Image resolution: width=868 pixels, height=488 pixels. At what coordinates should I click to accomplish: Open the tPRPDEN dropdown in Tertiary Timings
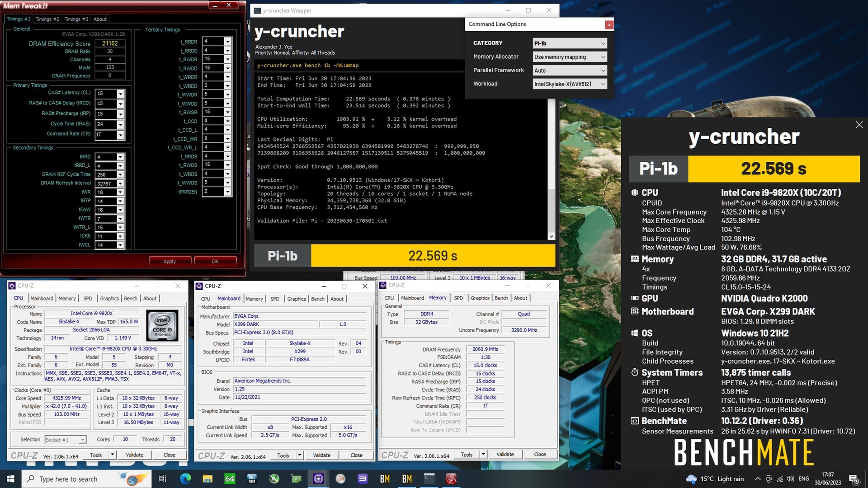pyautogui.click(x=227, y=192)
